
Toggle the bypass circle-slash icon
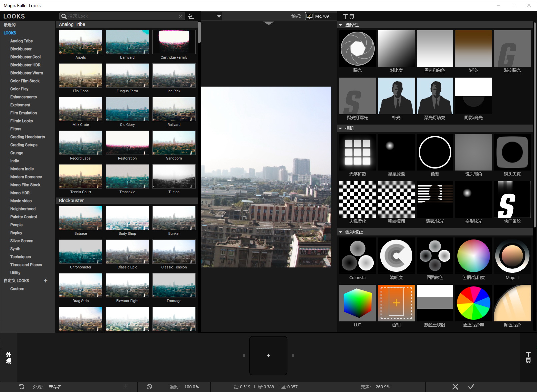149,387
